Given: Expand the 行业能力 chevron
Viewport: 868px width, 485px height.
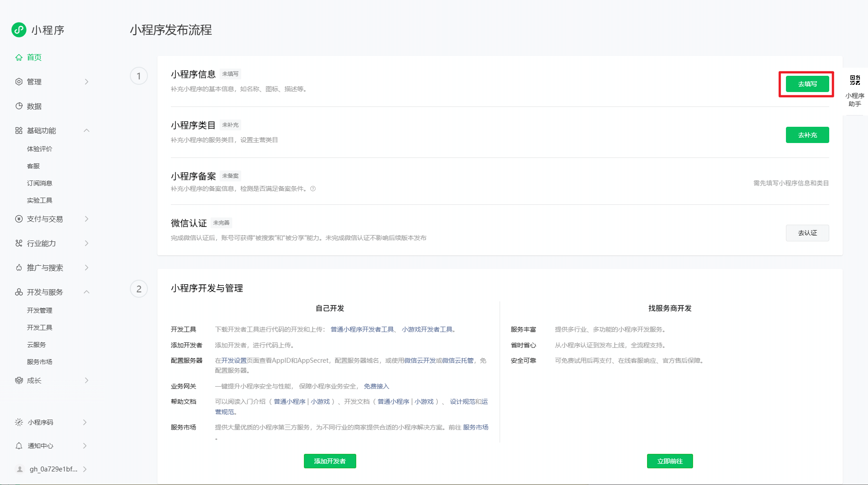Looking at the screenshot, I should tap(87, 243).
